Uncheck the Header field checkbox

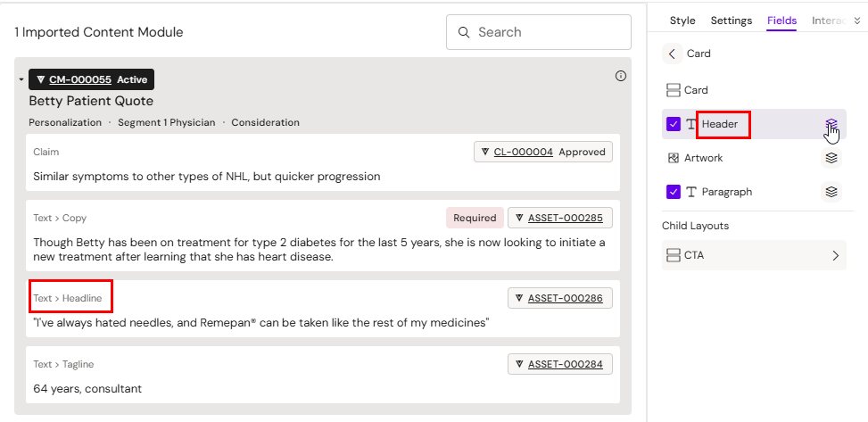[674, 125]
